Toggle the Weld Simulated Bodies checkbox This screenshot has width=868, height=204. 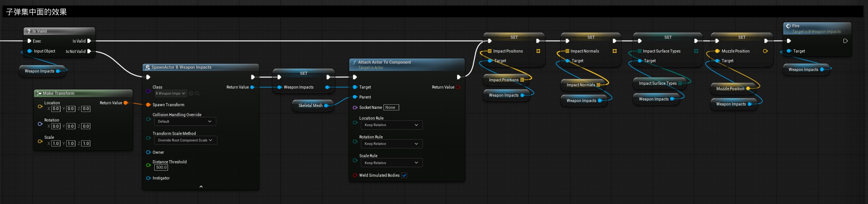(x=404, y=175)
